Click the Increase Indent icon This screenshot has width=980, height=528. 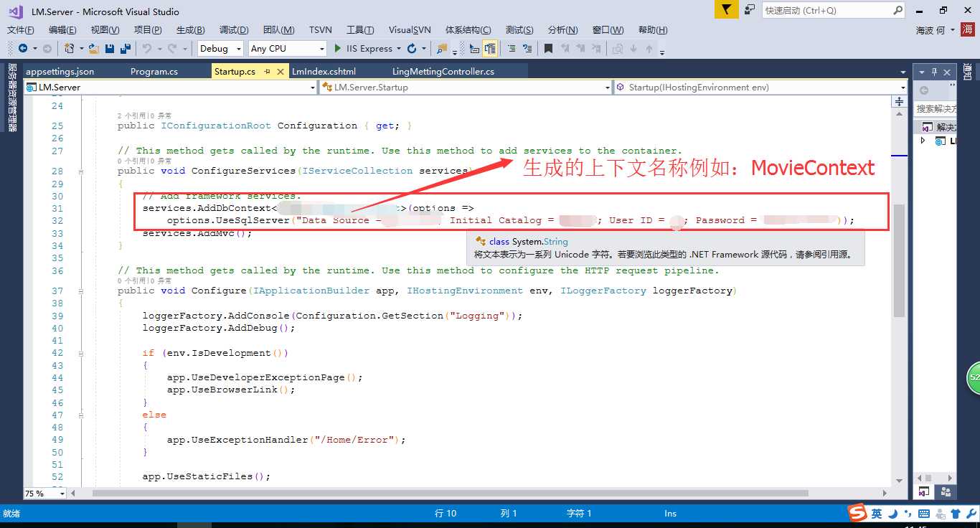(x=527, y=48)
